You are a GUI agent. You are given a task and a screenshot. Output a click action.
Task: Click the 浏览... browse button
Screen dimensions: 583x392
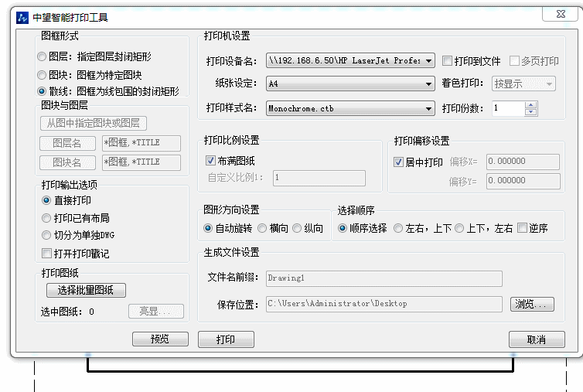tap(532, 304)
